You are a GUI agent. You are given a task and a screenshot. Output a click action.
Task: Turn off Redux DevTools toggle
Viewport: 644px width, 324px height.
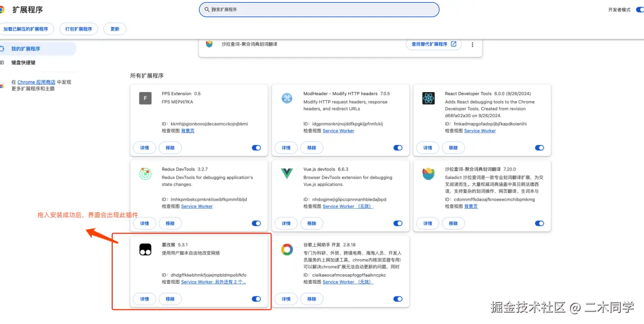[257, 223]
